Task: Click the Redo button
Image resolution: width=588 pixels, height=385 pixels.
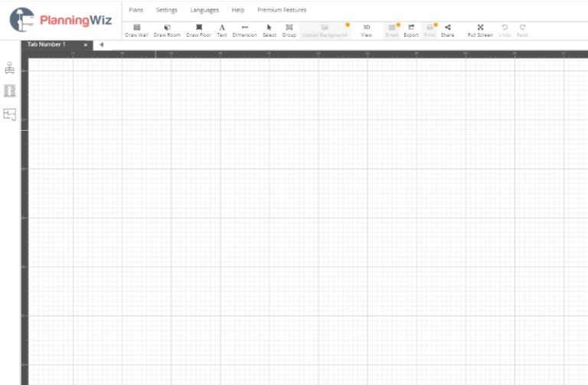Action: (x=522, y=31)
